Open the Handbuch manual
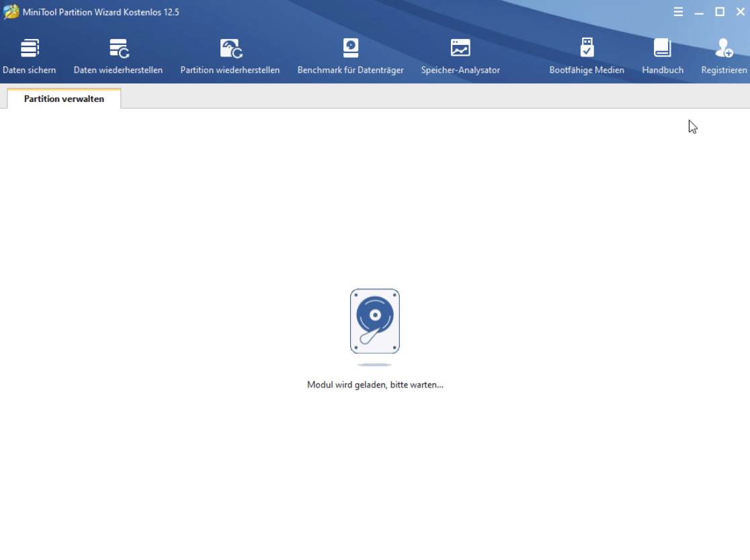The height and width of the screenshot is (560, 750). 663,56
